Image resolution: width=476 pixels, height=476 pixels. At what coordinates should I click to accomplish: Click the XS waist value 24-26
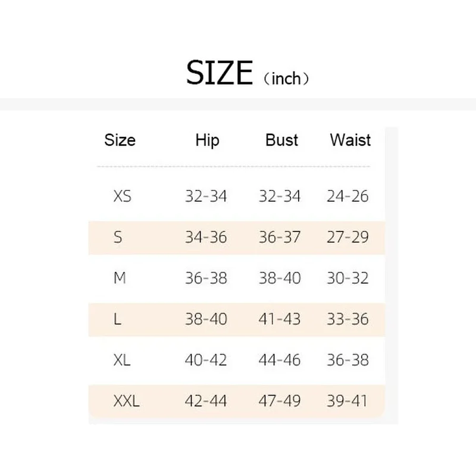point(347,196)
